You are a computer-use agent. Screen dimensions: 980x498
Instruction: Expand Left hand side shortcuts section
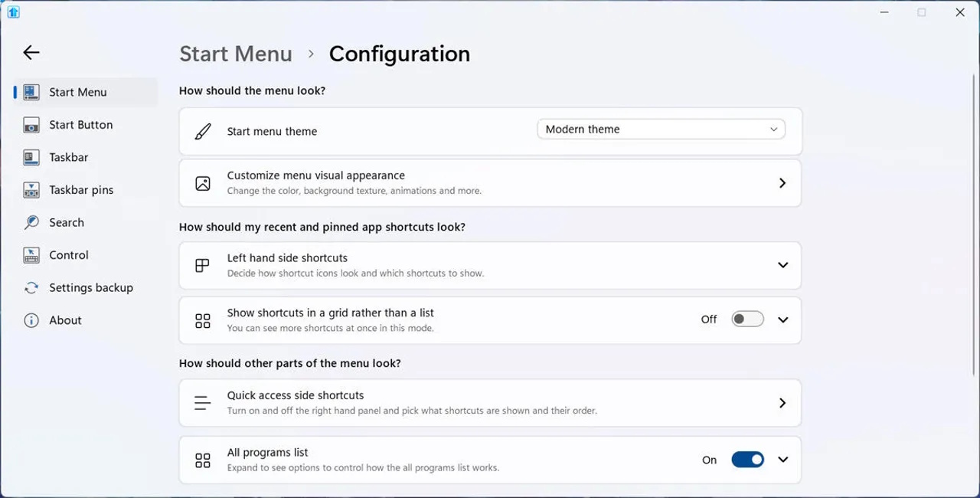(x=782, y=265)
